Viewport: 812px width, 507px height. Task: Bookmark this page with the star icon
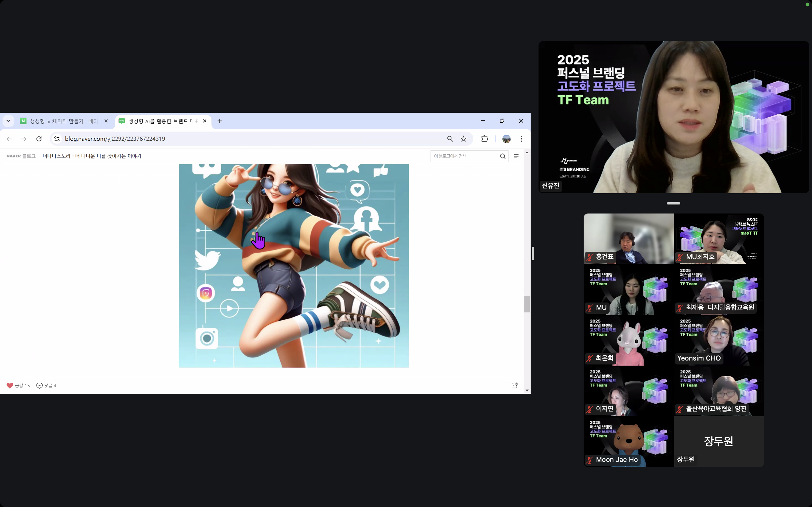point(464,139)
